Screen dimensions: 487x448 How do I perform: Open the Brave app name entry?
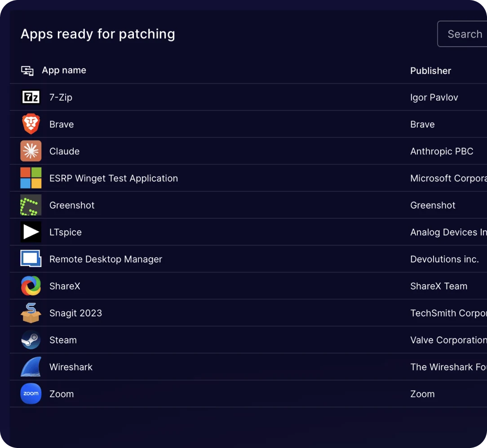(x=62, y=124)
